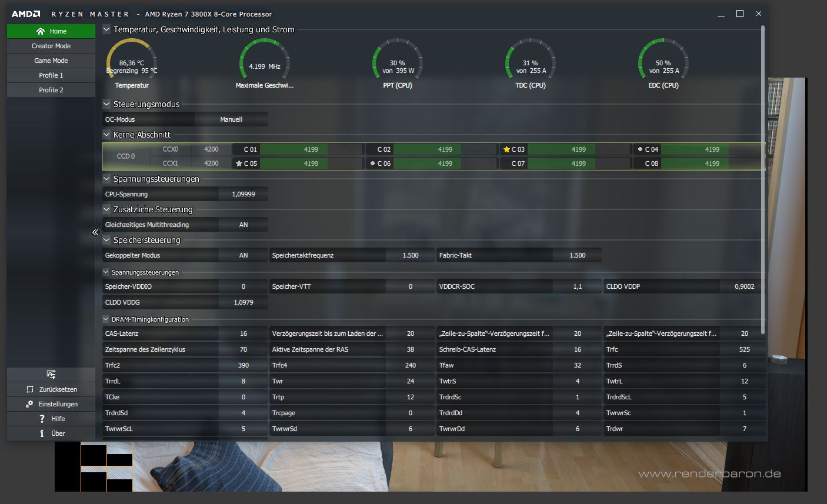Click the dot marker on core C 06
This screenshot has height=504, width=827.
coord(372,163)
